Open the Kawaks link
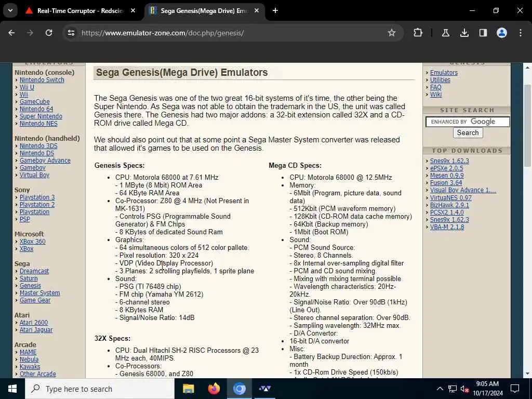532x399 pixels. [x=30, y=367]
